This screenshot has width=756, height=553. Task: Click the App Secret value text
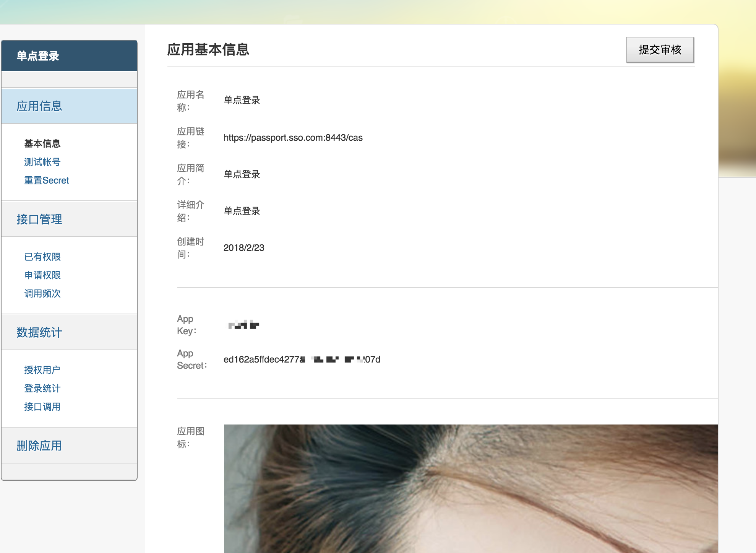302,359
